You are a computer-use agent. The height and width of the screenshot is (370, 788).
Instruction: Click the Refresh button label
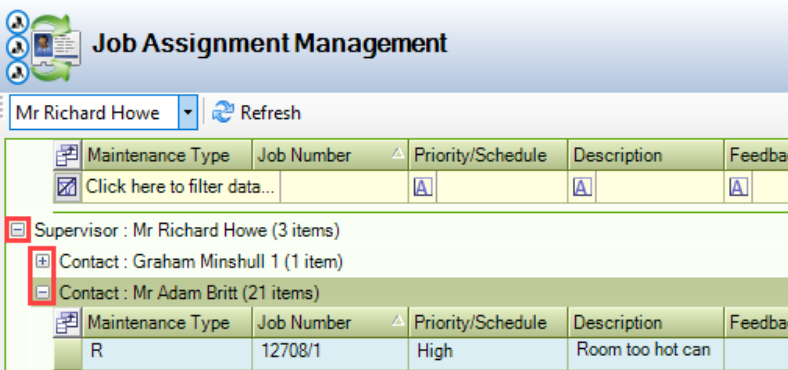pos(270,112)
